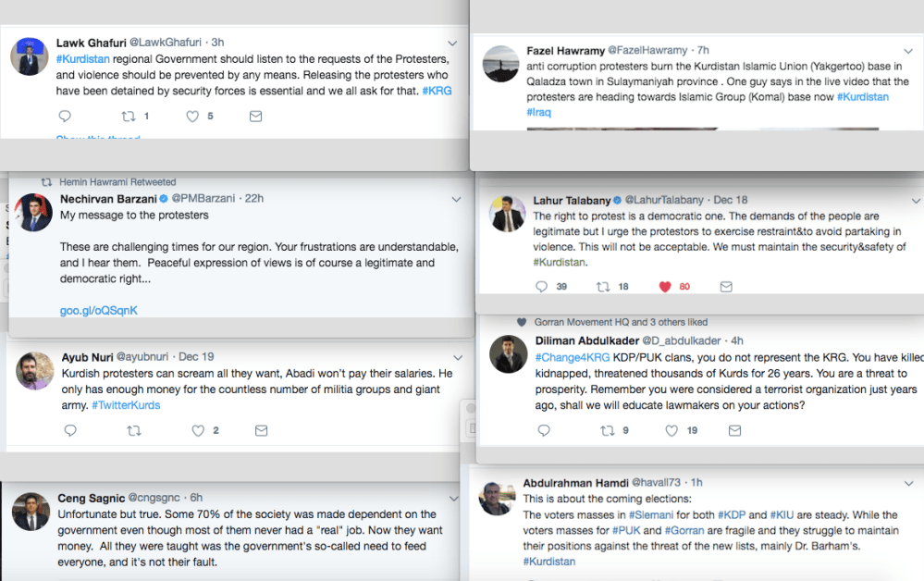
Task: Open the message envelope on Lahur Talabany's tweet
Action: click(726, 287)
